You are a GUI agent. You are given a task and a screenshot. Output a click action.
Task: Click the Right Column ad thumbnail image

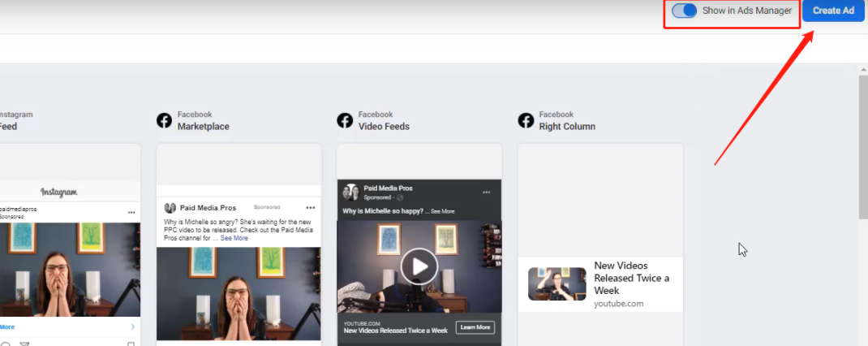tap(556, 284)
